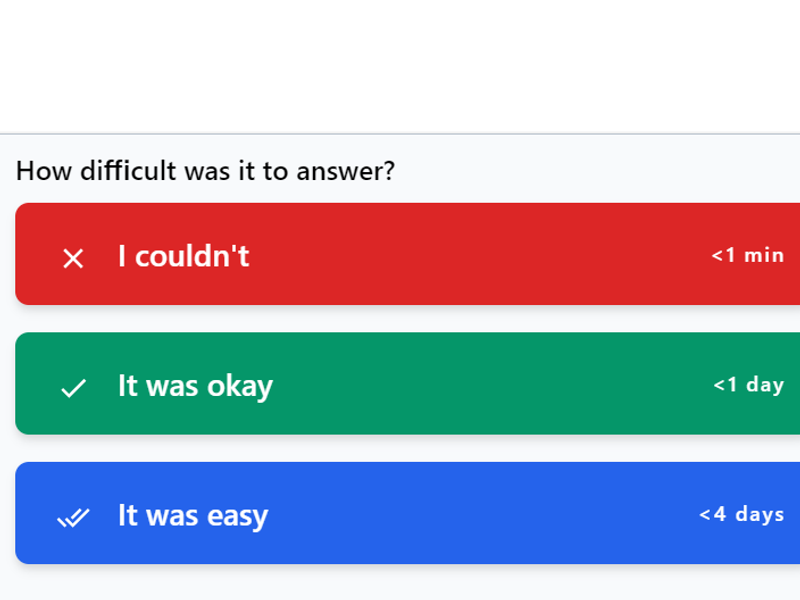800x600 pixels.
Task: Mark the card as failed with the cross
Action: 73,258
